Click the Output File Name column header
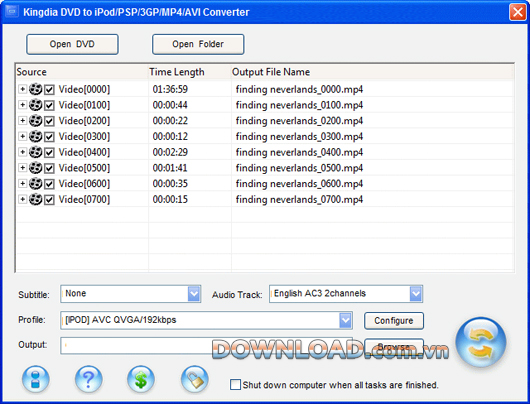530x404 pixels. [372, 72]
